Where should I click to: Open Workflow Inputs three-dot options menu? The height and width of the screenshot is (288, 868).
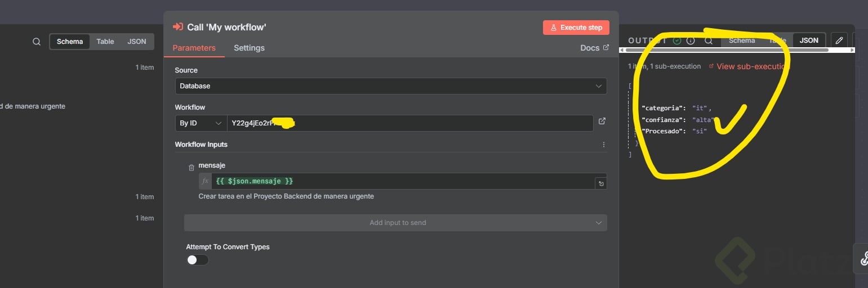coord(604,145)
